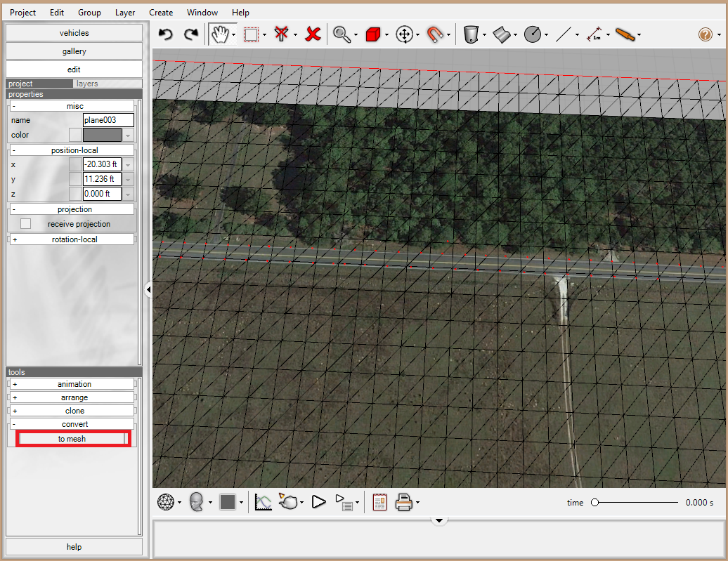Select the dotted rectangle selection tool
Image resolution: width=728 pixels, height=561 pixels.
[x=251, y=34]
